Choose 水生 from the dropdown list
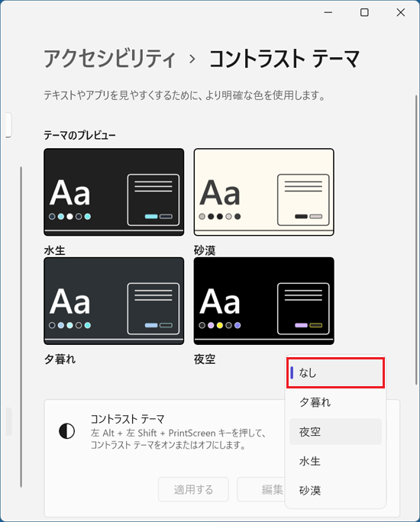The height and width of the screenshot is (522, 420). click(x=335, y=461)
